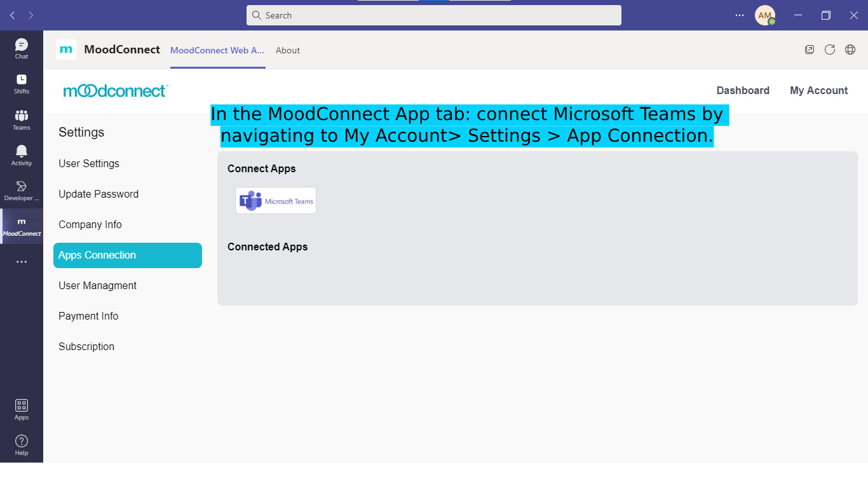The width and height of the screenshot is (868, 488).
Task: Click in the Search box
Action: pos(434,15)
